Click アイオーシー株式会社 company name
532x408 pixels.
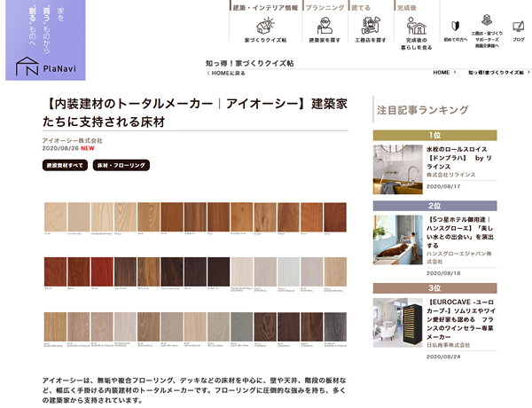[x=73, y=140]
